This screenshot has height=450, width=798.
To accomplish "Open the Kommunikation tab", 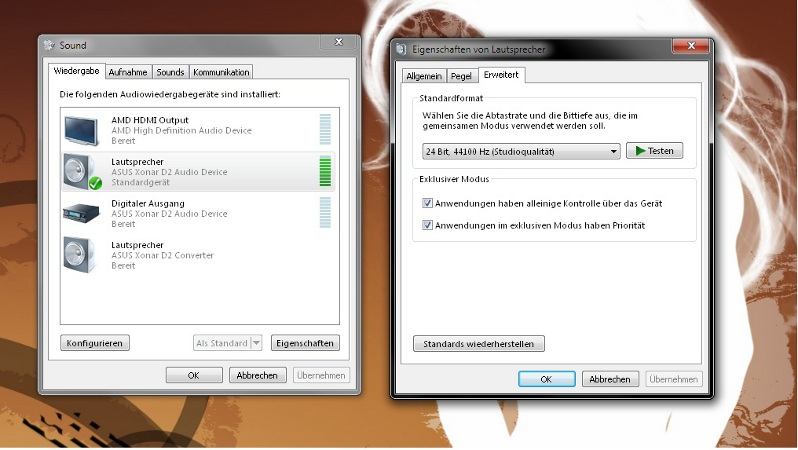I will click(221, 72).
